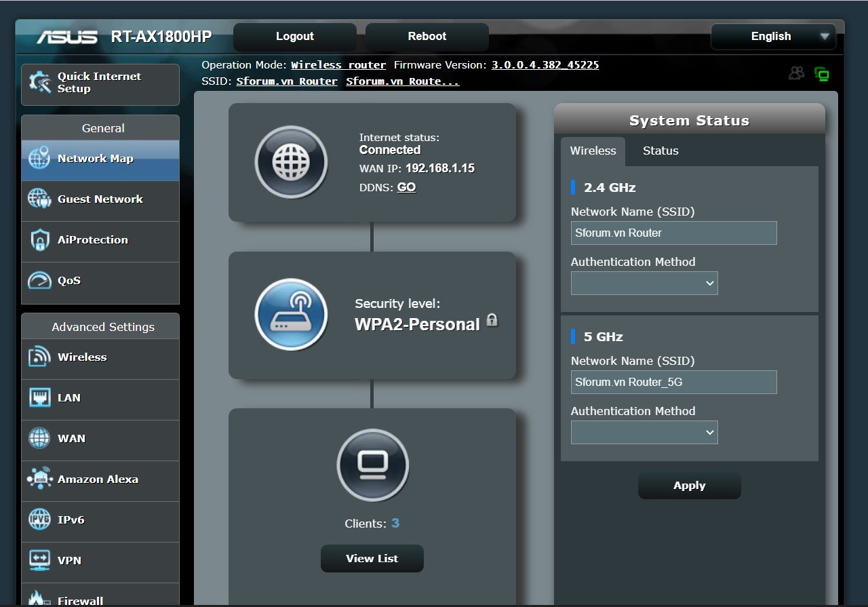Click the guest users icon at top right
This screenshot has width=868, height=607.
coord(797,73)
